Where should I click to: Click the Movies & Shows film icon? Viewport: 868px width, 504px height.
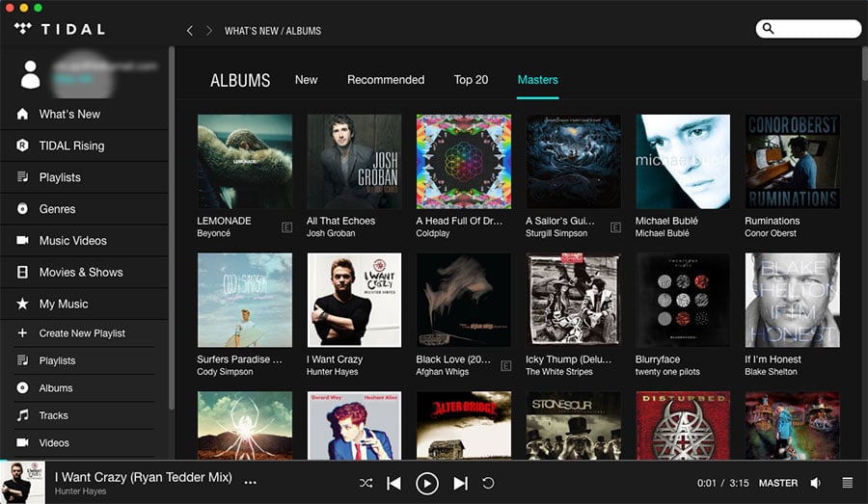(x=22, y=272)
